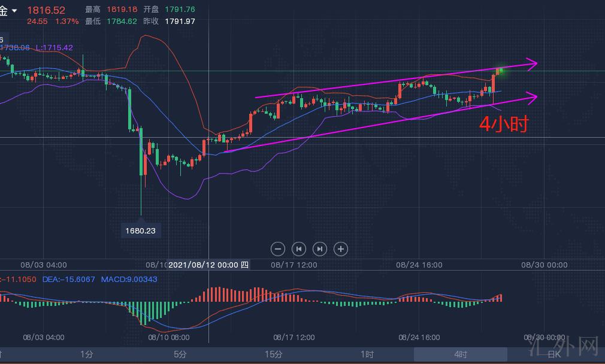Switch to the 5分 timeframe tab
The image size is (605, 364).
point(180,354)
